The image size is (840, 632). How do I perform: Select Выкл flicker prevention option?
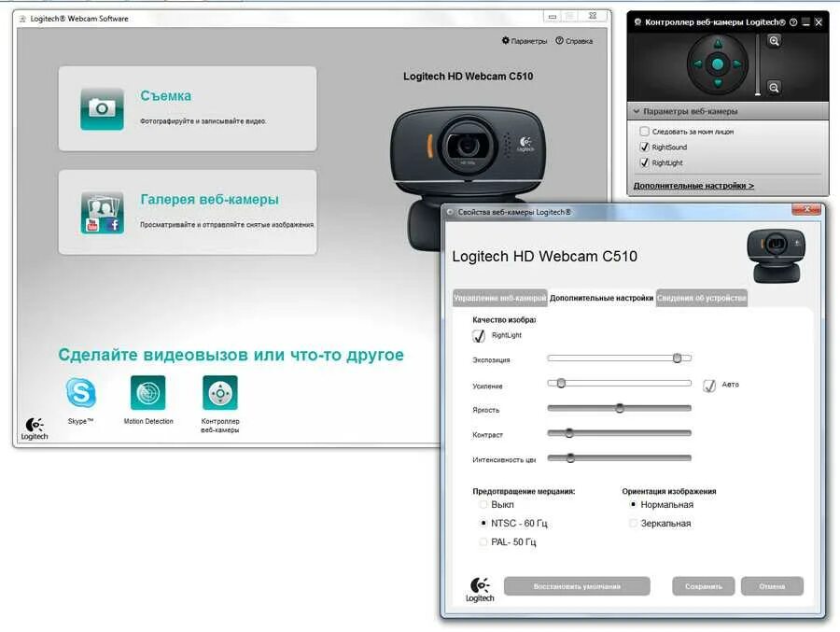483,505
